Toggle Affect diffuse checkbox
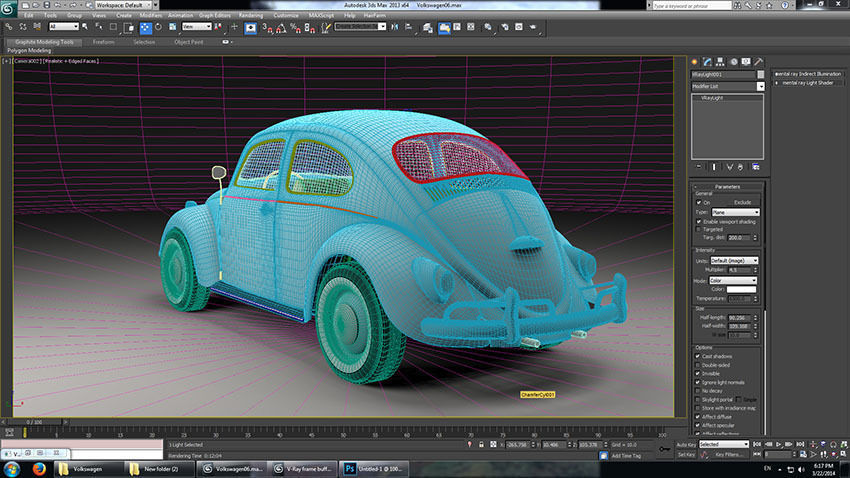This screenshot has height=478, width=850. click(x=698, y=417)
